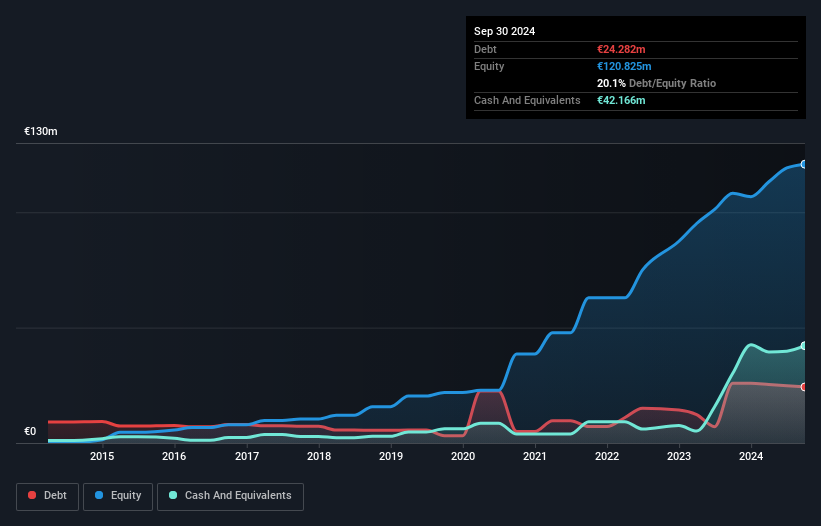The height and width of the screenshot is (526, 821).
Task: Select the 2016 x-axis label
Action: tap(174, 456)
